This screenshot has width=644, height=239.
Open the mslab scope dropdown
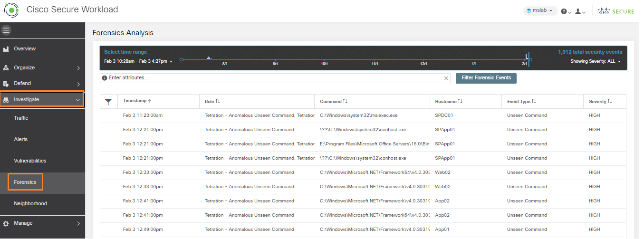pyautogui.click(x=540, y=11)
